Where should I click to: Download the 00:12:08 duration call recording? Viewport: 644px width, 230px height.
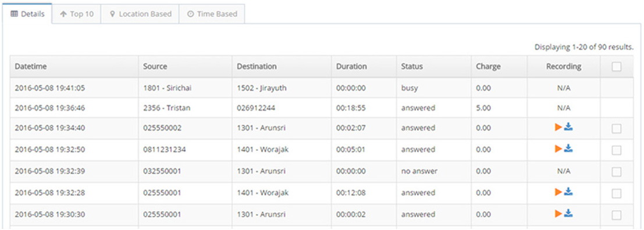(x=568, y=192)
